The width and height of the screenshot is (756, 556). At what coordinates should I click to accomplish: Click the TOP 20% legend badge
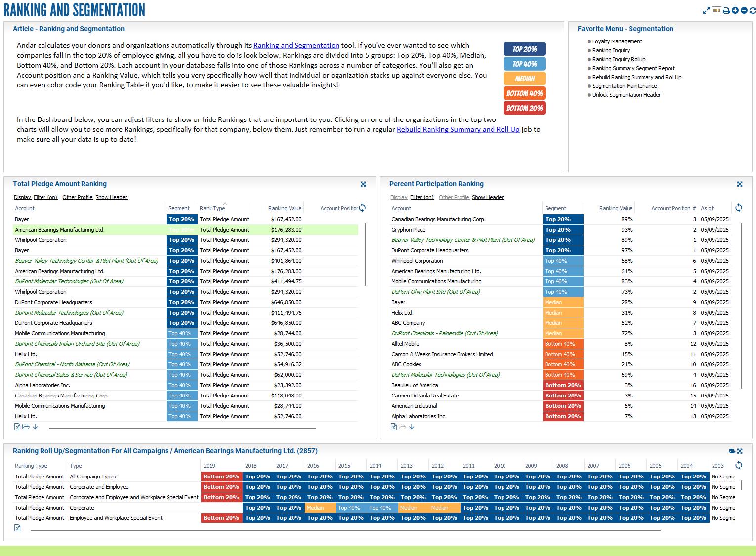point(525,49)
